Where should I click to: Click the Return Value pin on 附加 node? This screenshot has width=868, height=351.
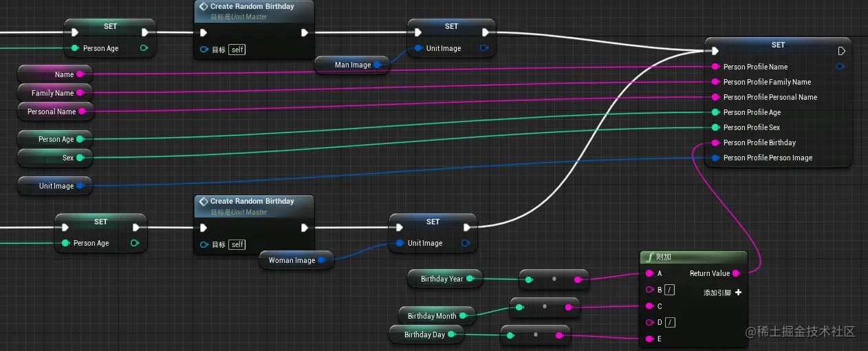[737, 273]
